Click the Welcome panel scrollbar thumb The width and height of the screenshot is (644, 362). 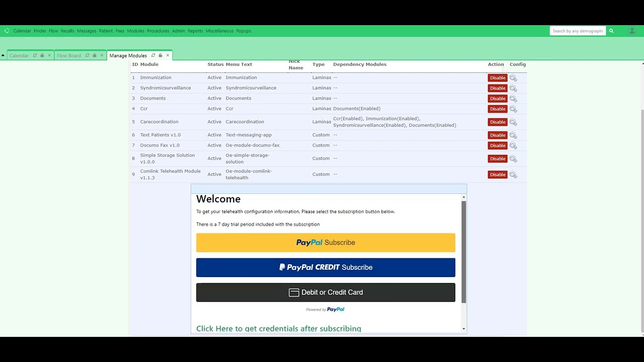[464, 251]
